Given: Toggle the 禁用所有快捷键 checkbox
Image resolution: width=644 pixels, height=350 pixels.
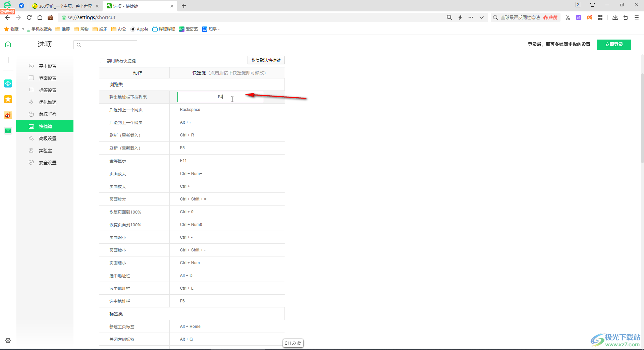Looking at the screenshot, I should (102, 61).
